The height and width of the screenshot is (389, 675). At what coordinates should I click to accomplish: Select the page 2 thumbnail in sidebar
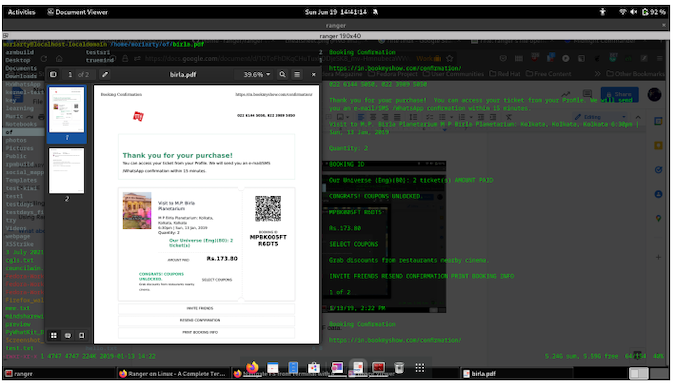67,171
